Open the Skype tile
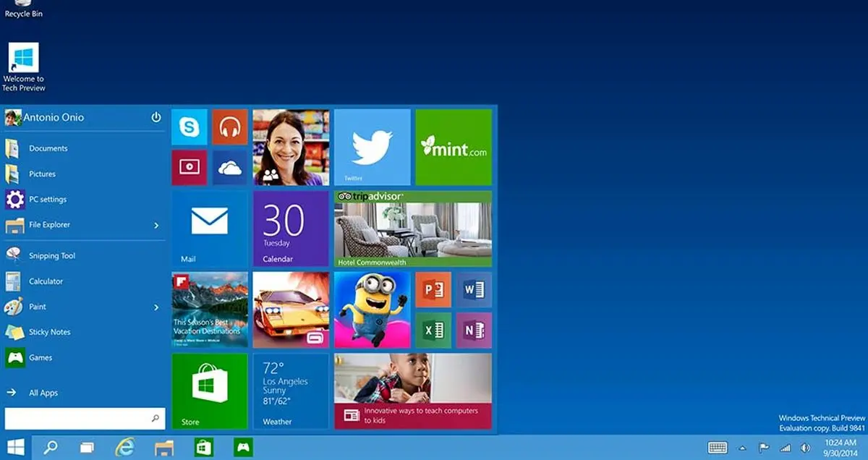 click(190, 127)
